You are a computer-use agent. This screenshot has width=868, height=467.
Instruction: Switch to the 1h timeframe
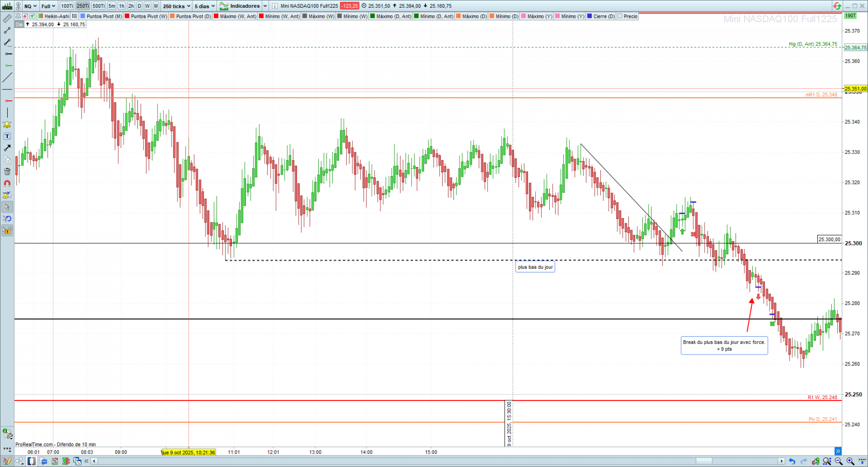click(122, 6)
